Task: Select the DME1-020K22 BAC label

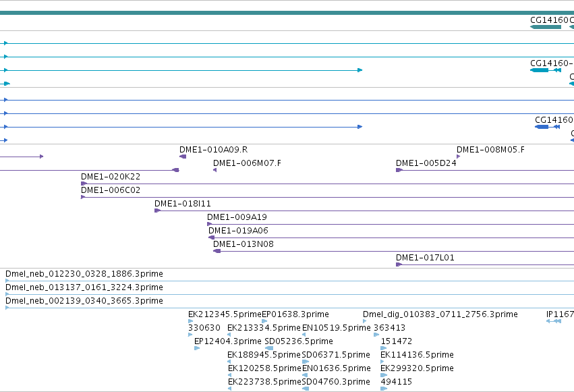Action: click(111, 177)
